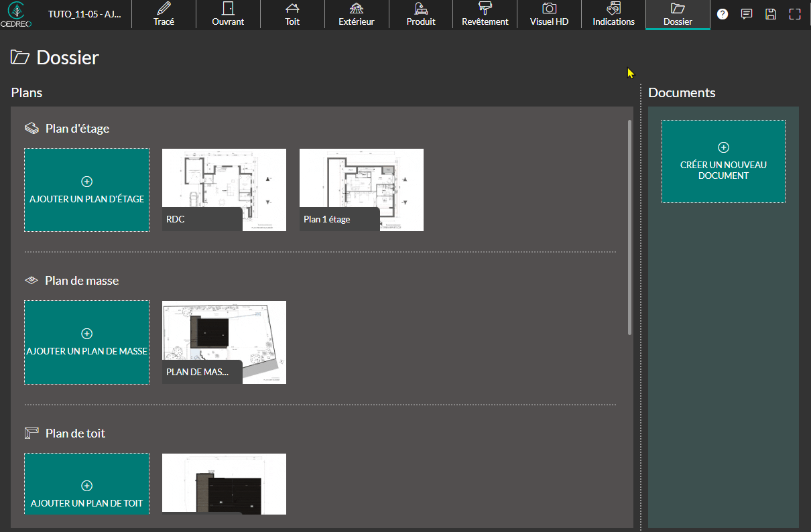Image resolution: width=811 pixels, height=532 pixels.
Task: Open the Revêtement tab
Action: 485,15
